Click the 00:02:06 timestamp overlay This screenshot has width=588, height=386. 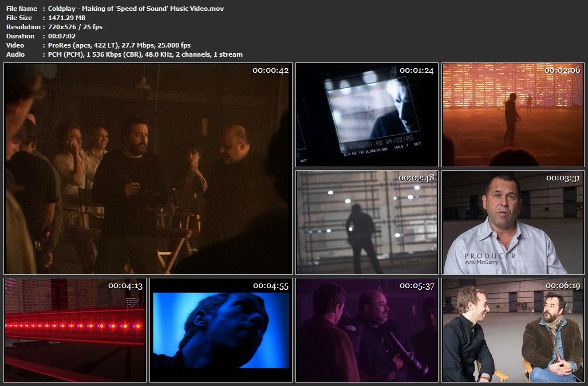tap(562, 70)
